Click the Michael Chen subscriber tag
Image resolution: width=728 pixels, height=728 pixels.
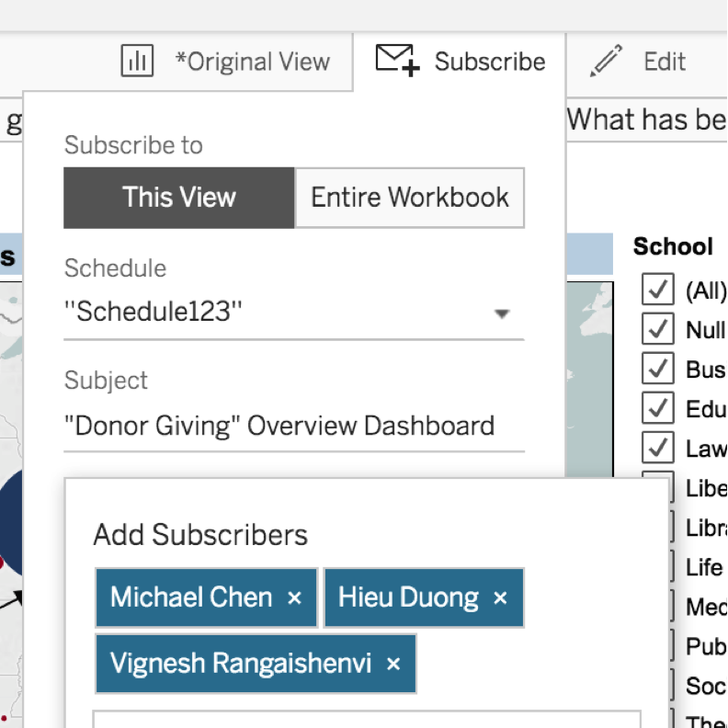(191, 598)
